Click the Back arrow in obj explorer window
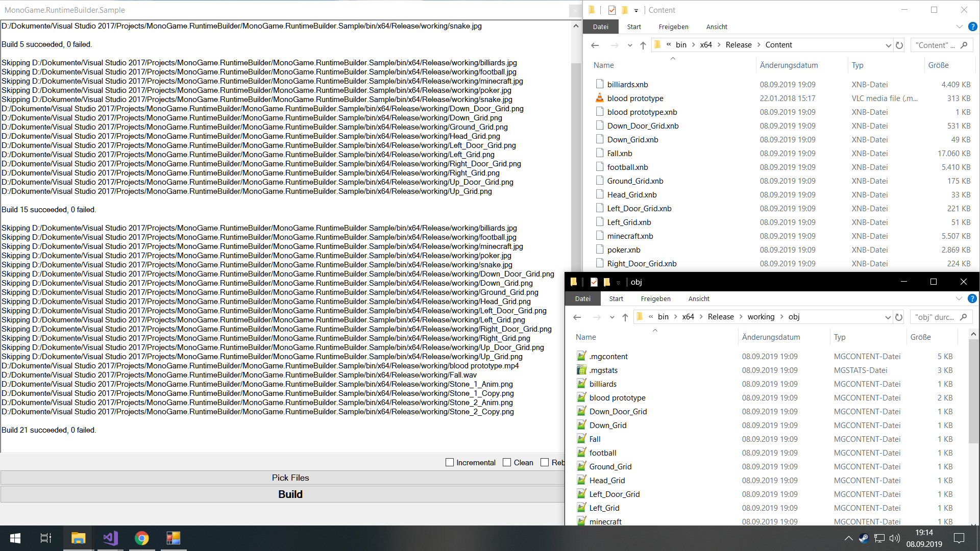This screenshot has height=551, width=980. click(577, 317)
